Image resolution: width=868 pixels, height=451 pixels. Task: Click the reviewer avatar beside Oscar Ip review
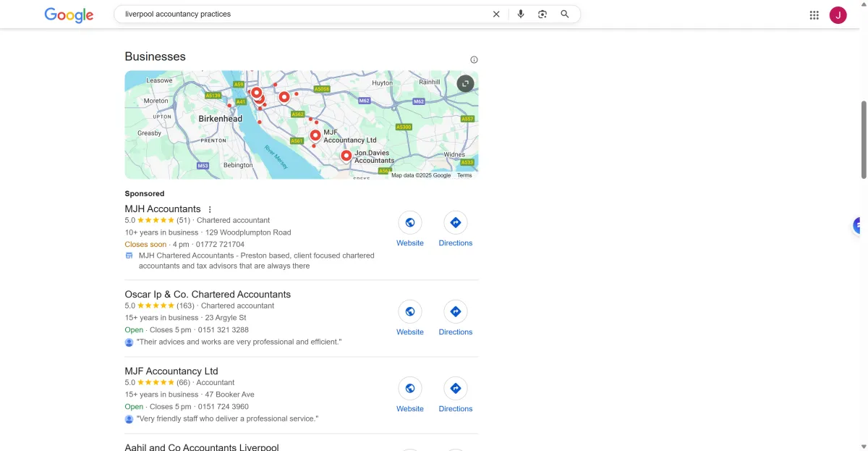pyautogui.click(x=129, y=342)
